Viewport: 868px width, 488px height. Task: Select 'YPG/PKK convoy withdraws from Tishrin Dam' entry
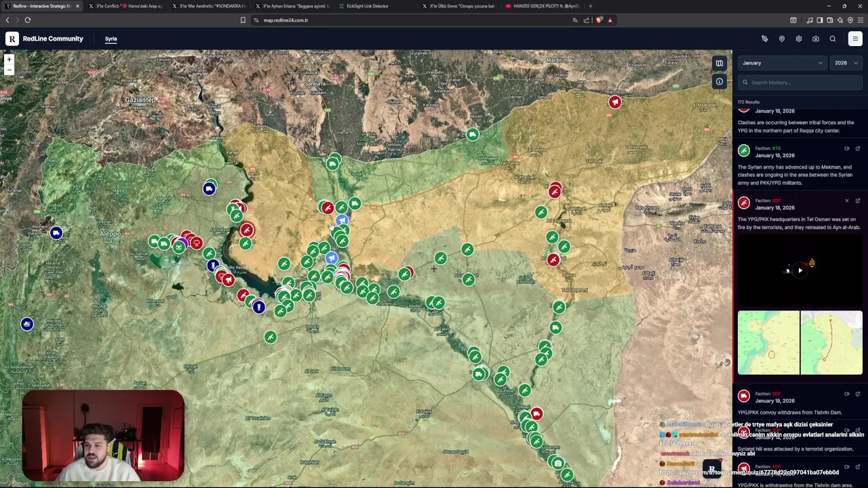pos(789,412)
